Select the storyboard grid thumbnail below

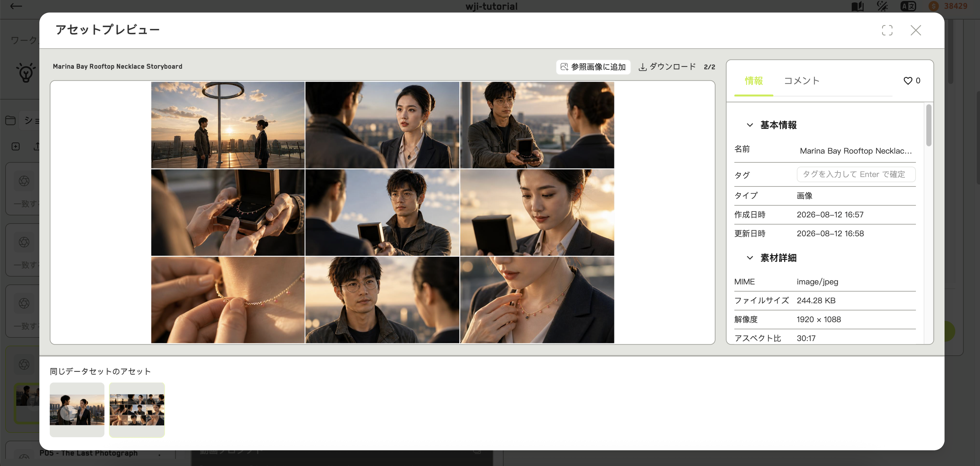(137, 410)
